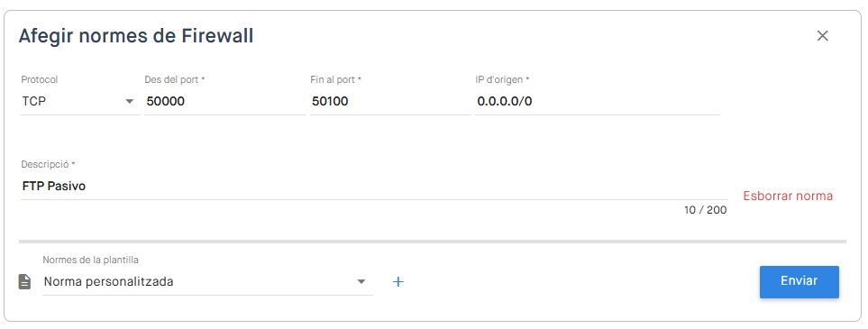Click the Fin al port label
Image resolution: width=868 pixels, height=329 pixels.
[336, 79]
